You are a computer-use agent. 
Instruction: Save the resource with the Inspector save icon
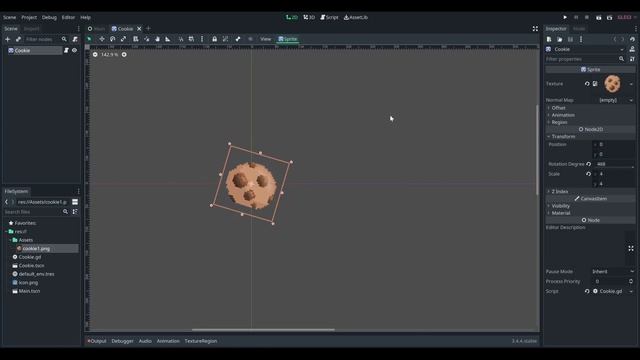click(570, 39)
